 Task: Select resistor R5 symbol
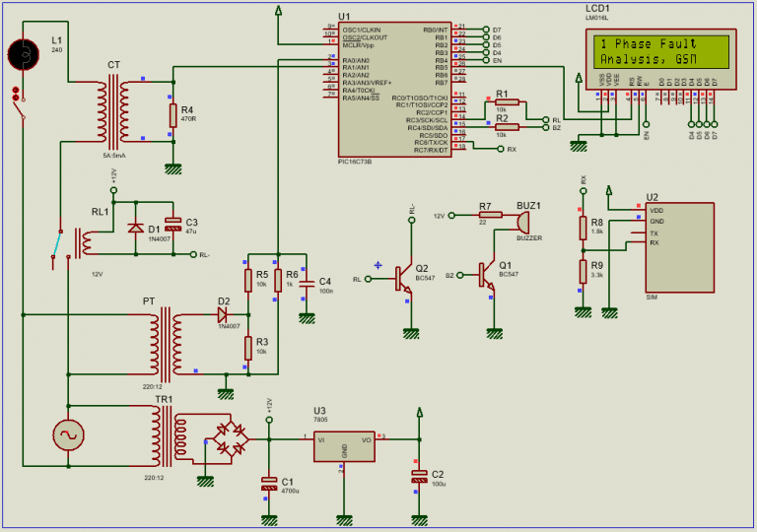coord(248,280)
